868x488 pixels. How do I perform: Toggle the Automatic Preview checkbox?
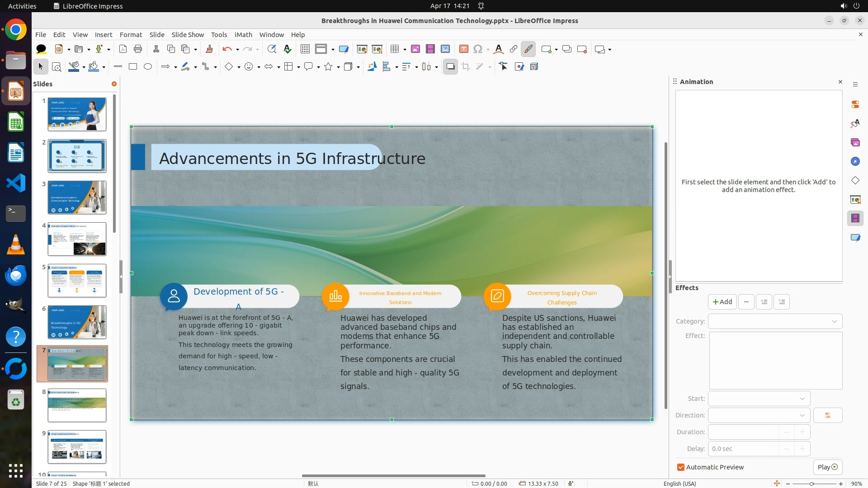[x=680, y=467]
